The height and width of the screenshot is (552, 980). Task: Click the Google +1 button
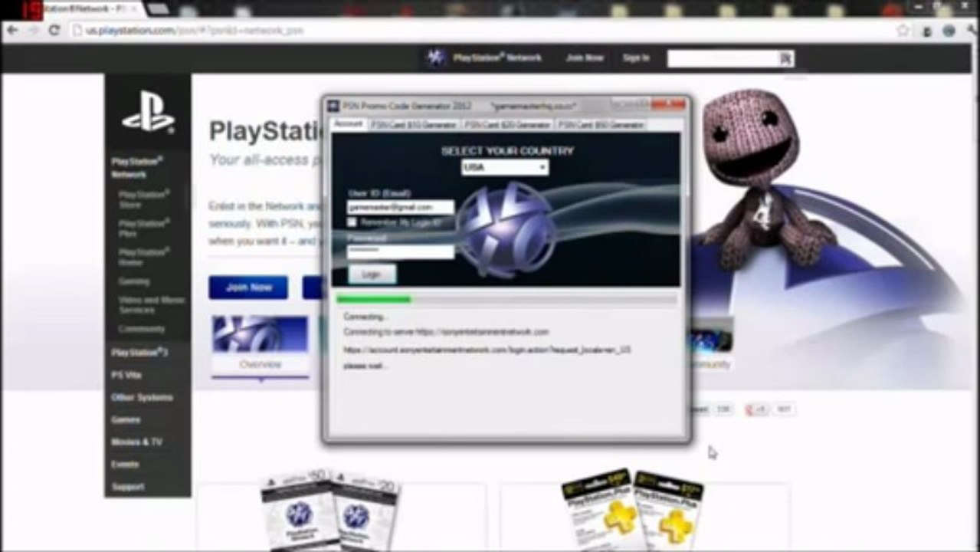point(757,409)
